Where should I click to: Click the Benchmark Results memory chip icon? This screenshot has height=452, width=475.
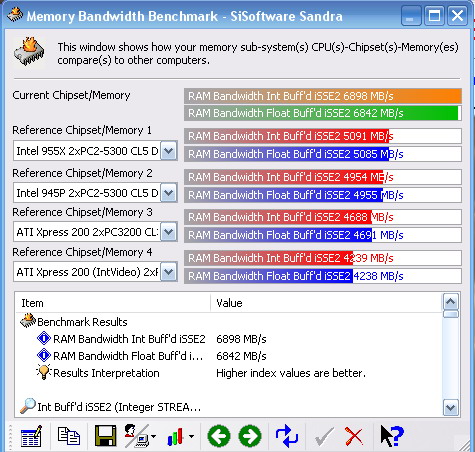pos(28,321)
